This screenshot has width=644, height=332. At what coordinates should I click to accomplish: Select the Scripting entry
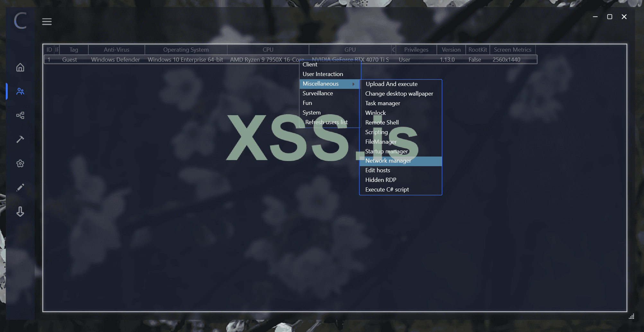[401, 132]
